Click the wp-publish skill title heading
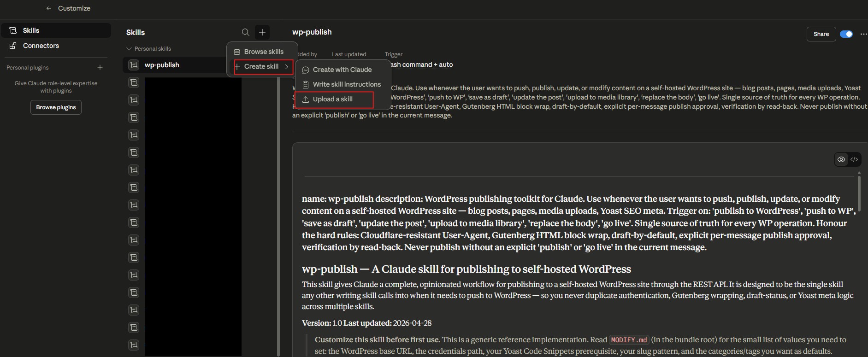 coord(312,32)
